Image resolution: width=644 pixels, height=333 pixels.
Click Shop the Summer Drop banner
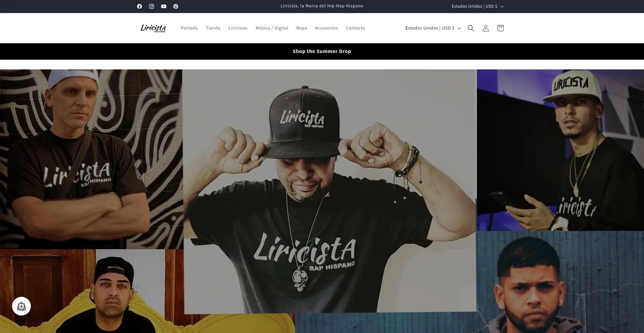coord(322,51)
